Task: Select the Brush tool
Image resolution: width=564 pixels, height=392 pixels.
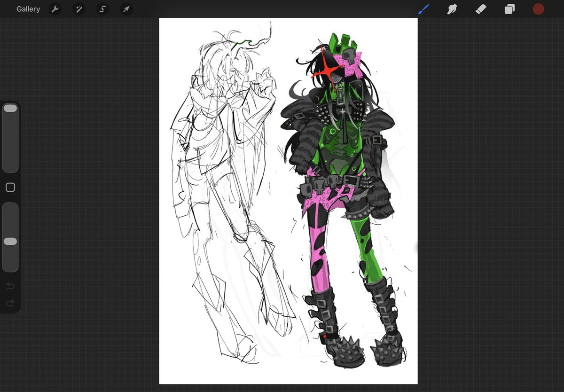Action: 423,9
